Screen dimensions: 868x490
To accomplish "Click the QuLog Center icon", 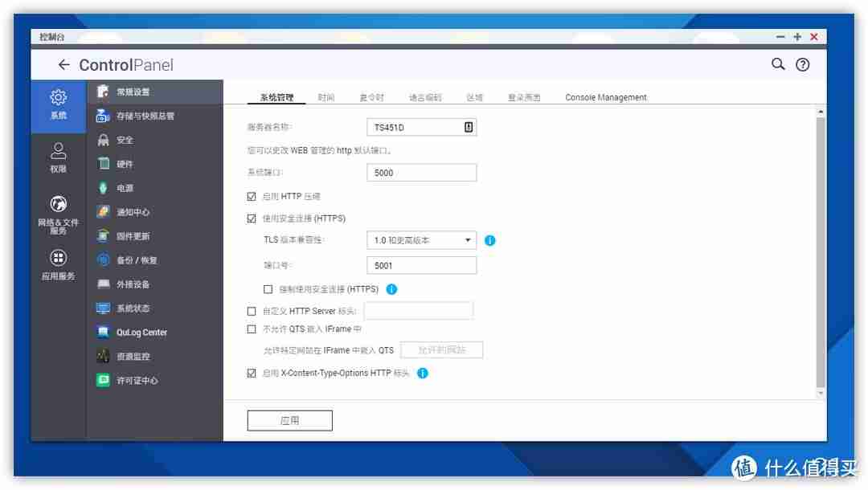I will click(103, 332).
